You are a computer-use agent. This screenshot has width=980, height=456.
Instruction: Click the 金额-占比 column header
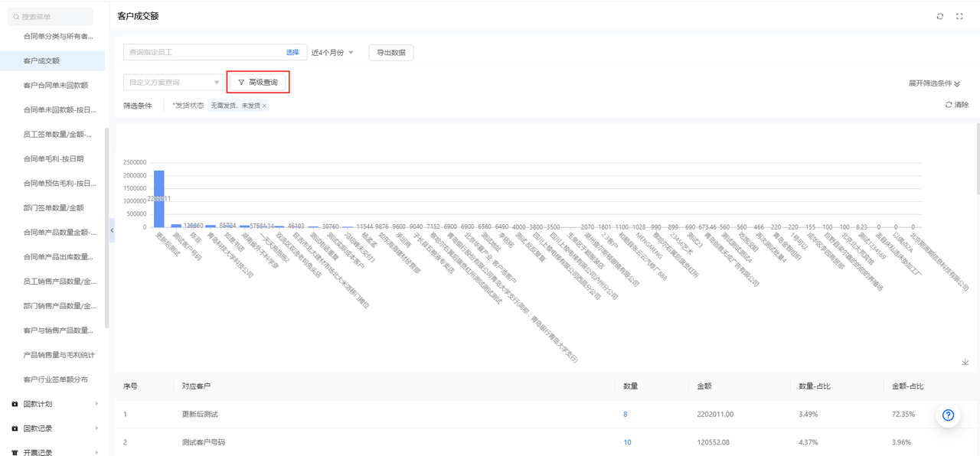point(908,386)
